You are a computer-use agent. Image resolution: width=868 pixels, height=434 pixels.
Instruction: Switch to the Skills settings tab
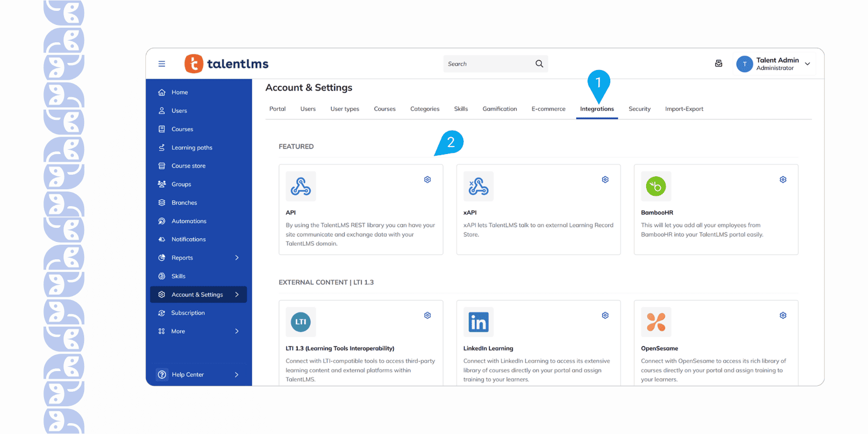(x=461, y=109)
